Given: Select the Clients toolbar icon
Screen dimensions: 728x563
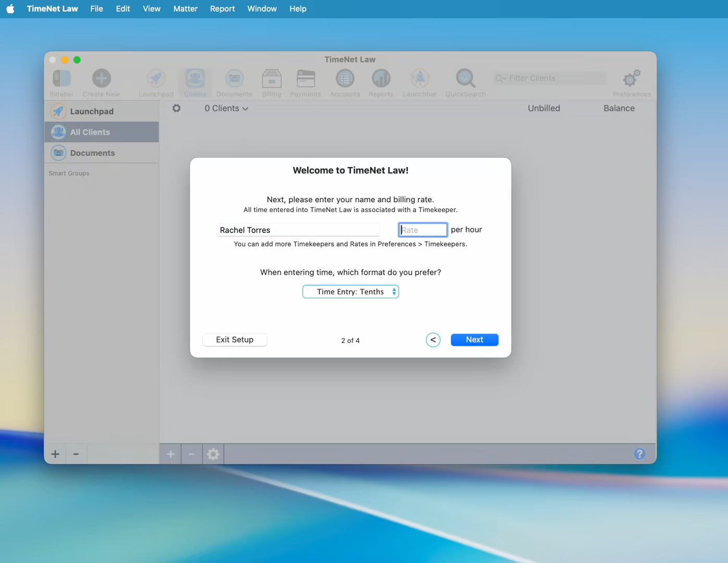Looking at the screenshot, I should [x=195, y=83].
